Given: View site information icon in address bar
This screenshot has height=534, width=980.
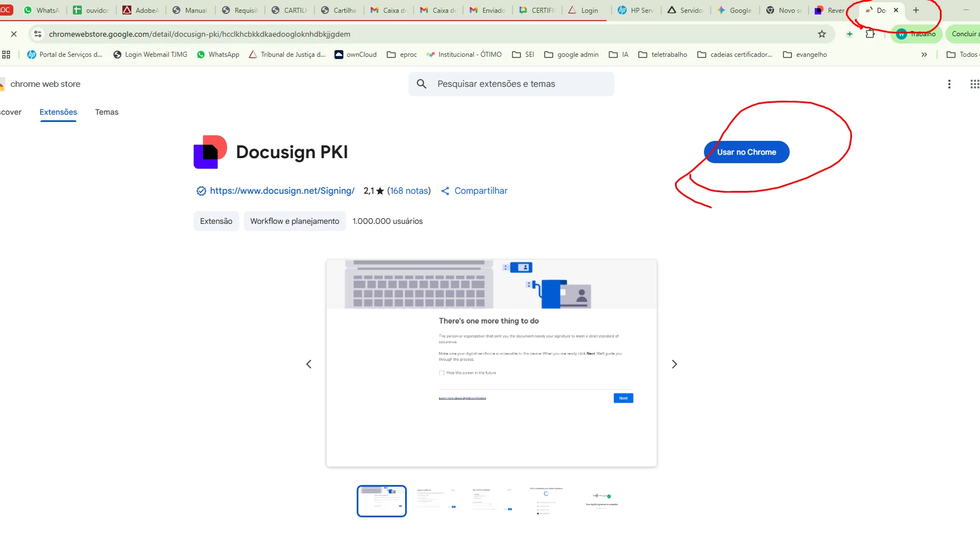Looking at the screenshot, I should coord(38,34).
